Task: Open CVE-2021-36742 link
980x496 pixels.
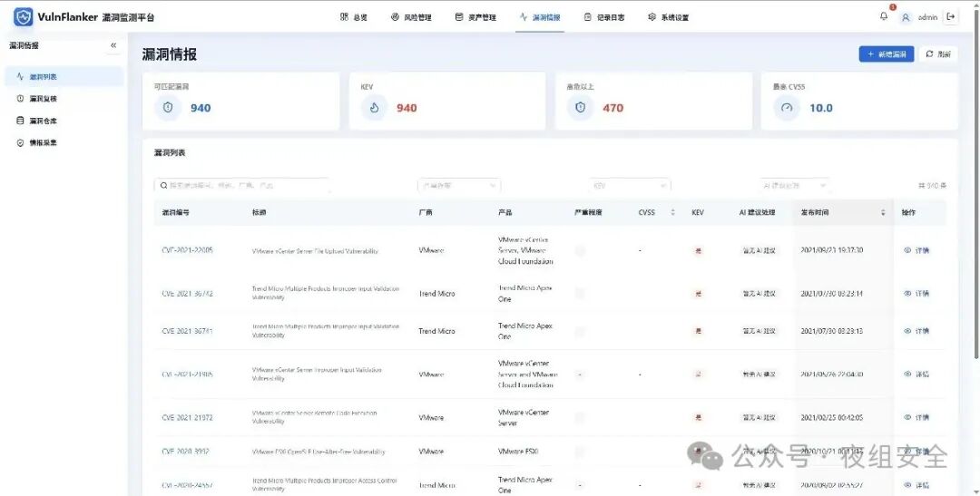Action: (188, 293)
